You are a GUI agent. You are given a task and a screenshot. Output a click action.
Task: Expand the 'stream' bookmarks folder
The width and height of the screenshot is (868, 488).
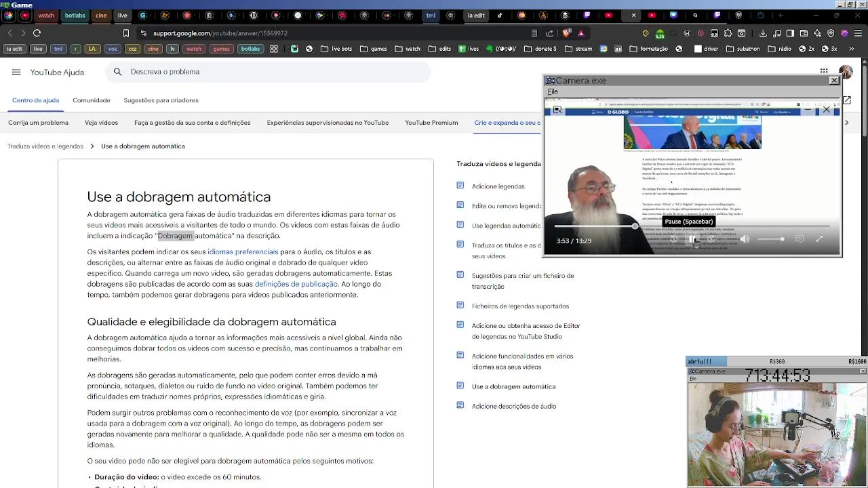tap(578, 49)
